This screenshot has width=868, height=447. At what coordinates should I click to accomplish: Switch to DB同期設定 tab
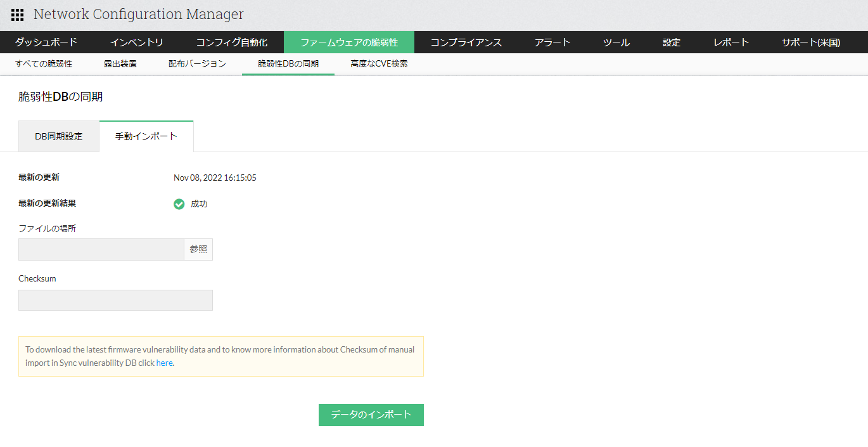(59, 136)
